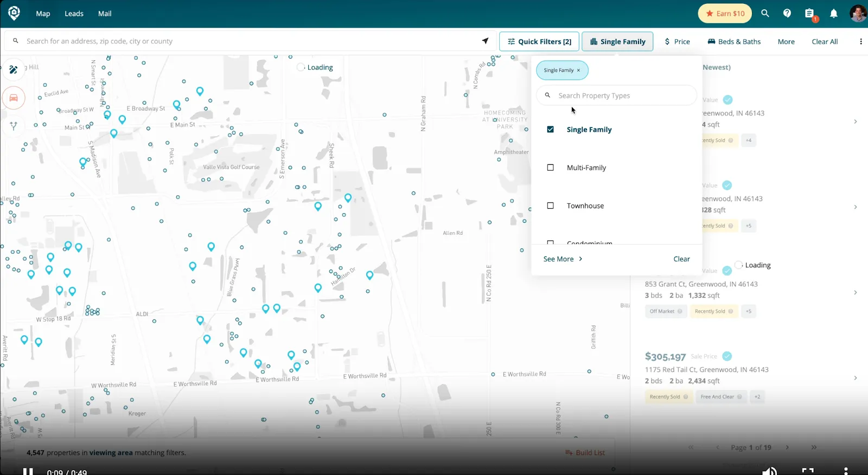Screen dimensions: 868x475
Task: Expand the Beds & Baths filter
Action: [x=734, y=42]
